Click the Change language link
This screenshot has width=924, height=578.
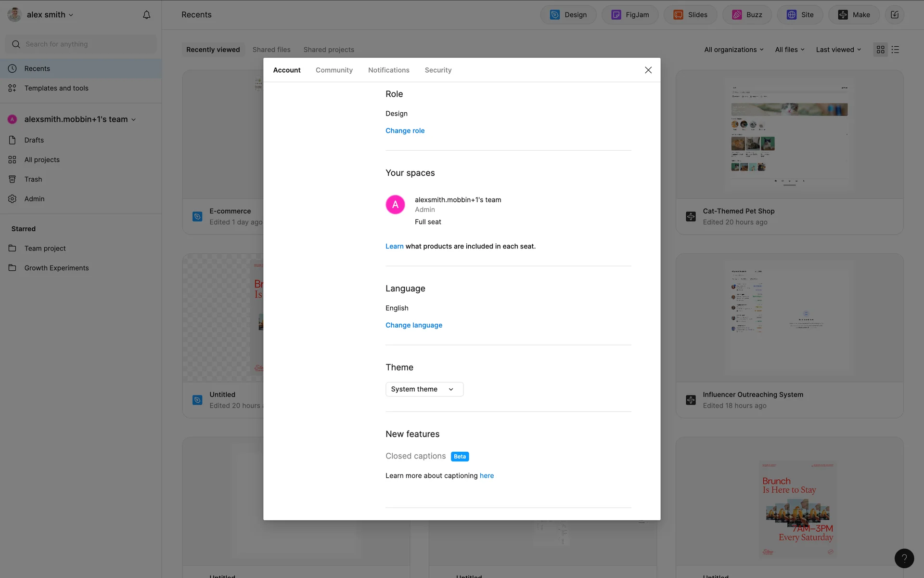[413, 325]
